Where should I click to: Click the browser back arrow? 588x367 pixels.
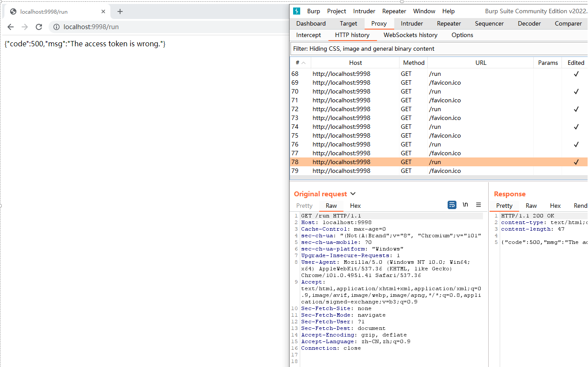11,27
